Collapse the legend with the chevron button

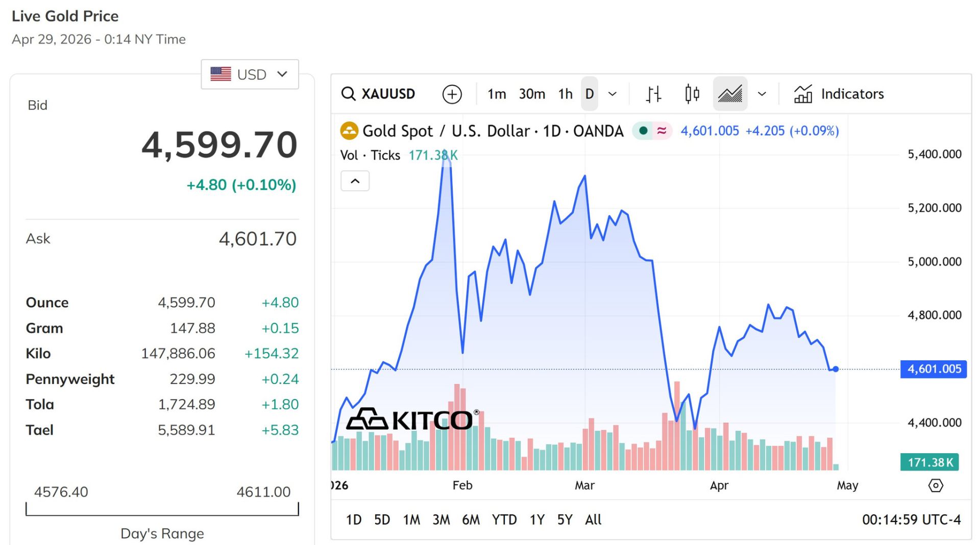click(x=355, y=181)
